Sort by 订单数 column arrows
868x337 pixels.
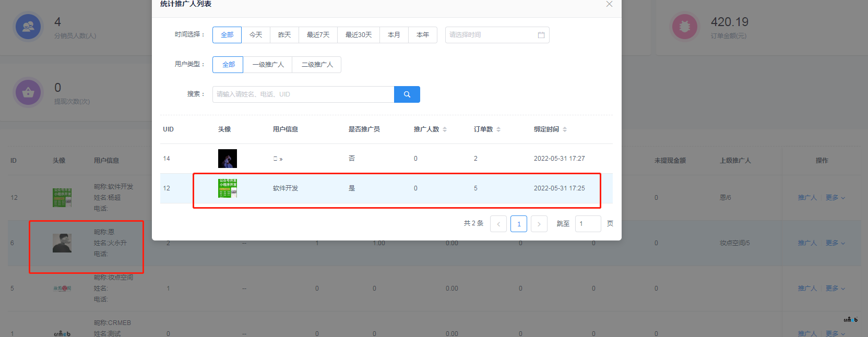498,129
